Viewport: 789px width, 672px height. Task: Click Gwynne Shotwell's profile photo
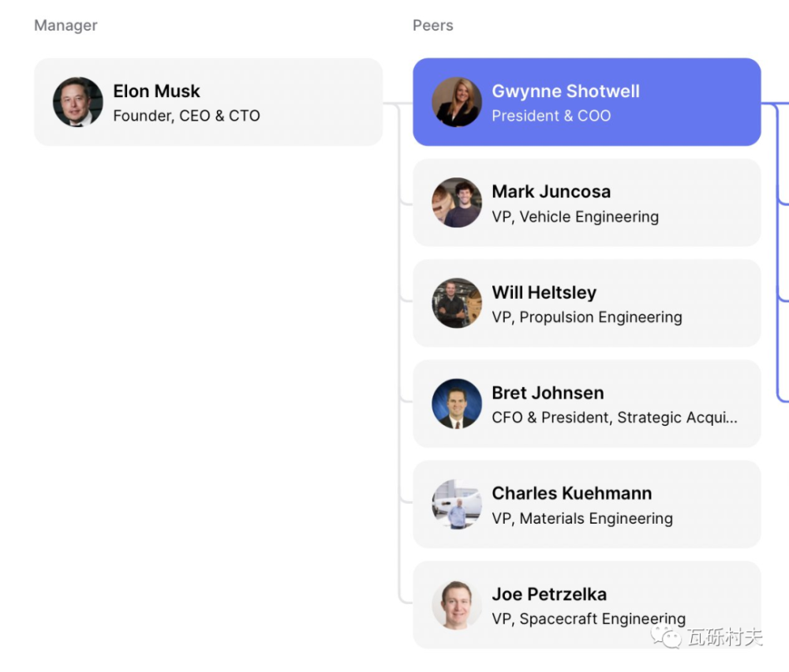click(457, 102)
